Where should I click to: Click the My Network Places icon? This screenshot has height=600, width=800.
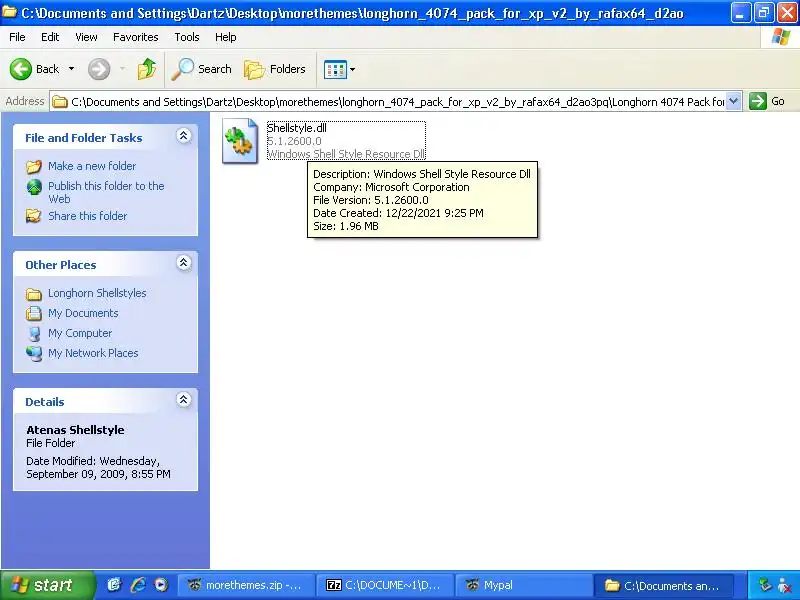click(x=34, y=353)
